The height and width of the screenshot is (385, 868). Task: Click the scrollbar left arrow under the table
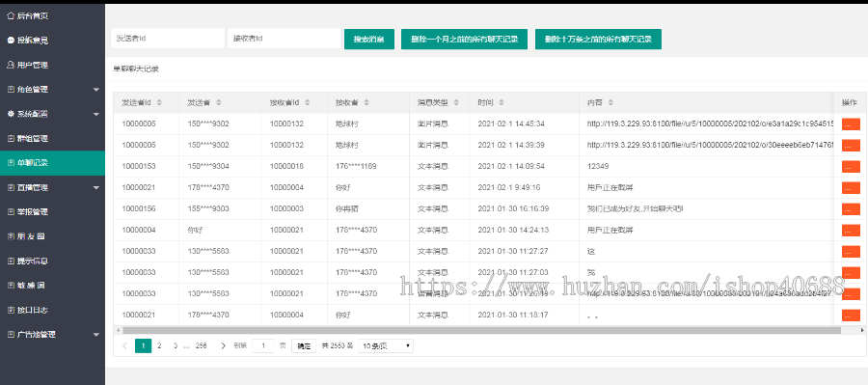click(118, 330)
